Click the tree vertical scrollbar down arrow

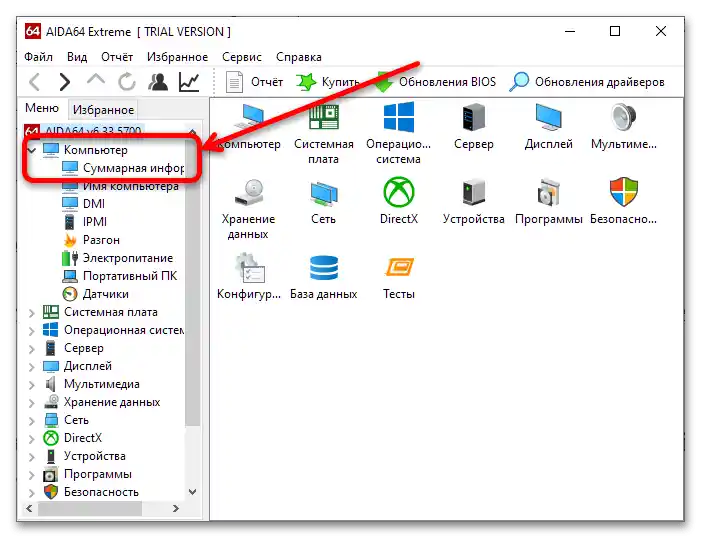[193, 492]
